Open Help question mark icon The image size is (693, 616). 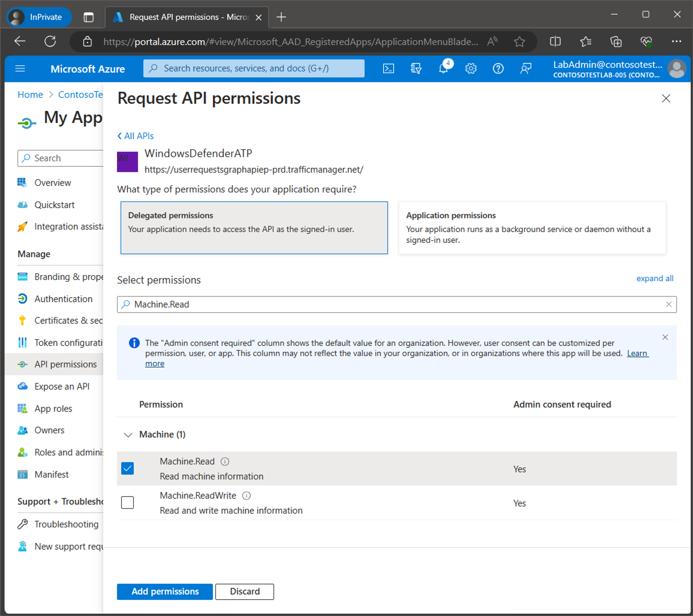click(x=498, y=69)
